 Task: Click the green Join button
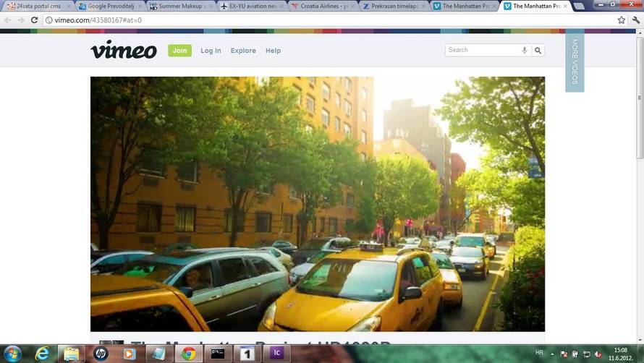(x=180, y=51)
